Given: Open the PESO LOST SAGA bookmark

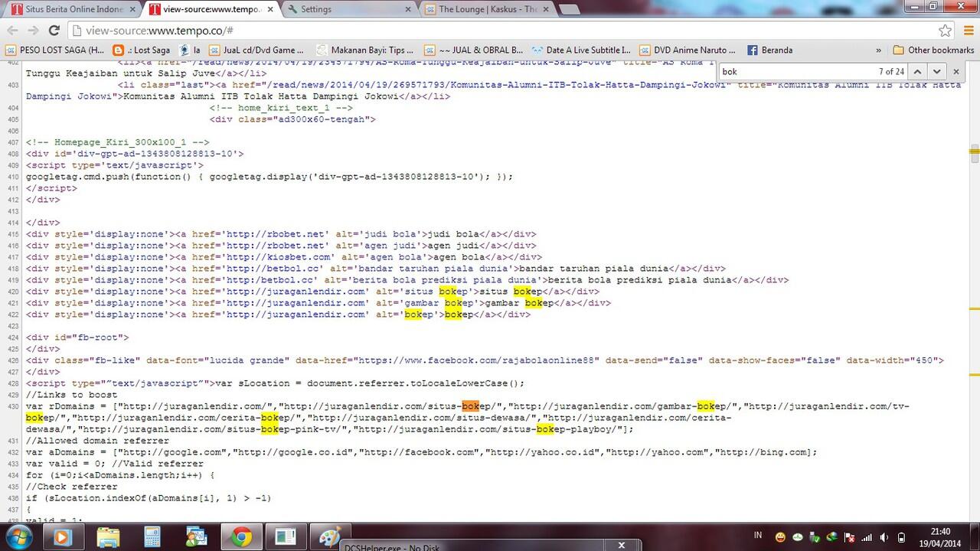Looking at the screenshot, I should coord(55,50).
